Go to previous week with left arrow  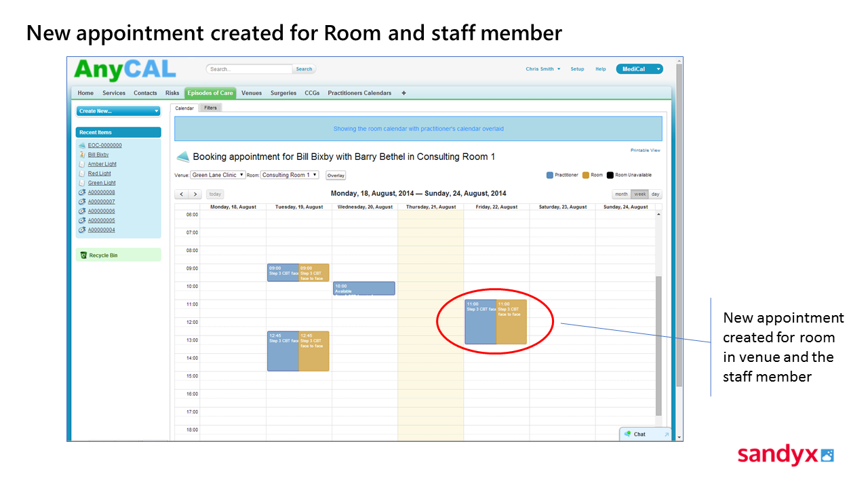tap(182, 195)
